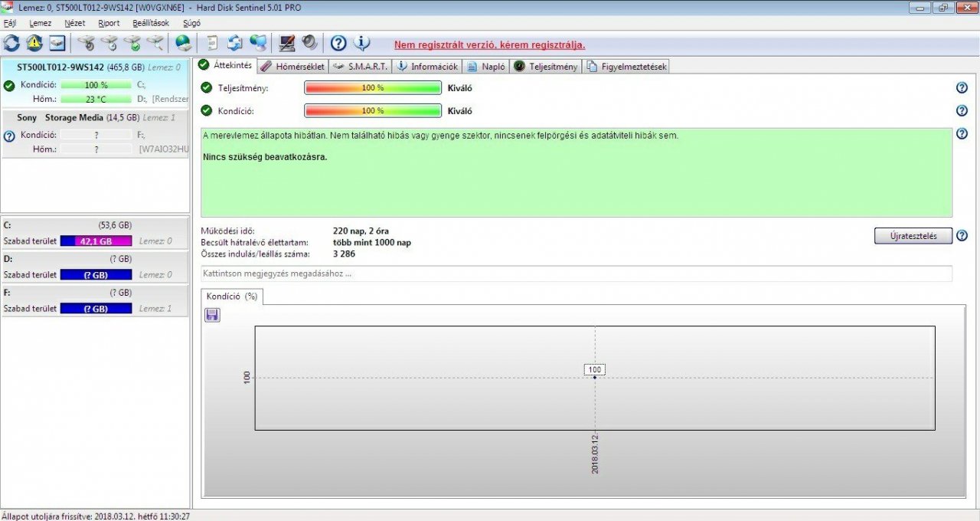
Task: Open the Beállítások menu
Action: coord(151,23)
